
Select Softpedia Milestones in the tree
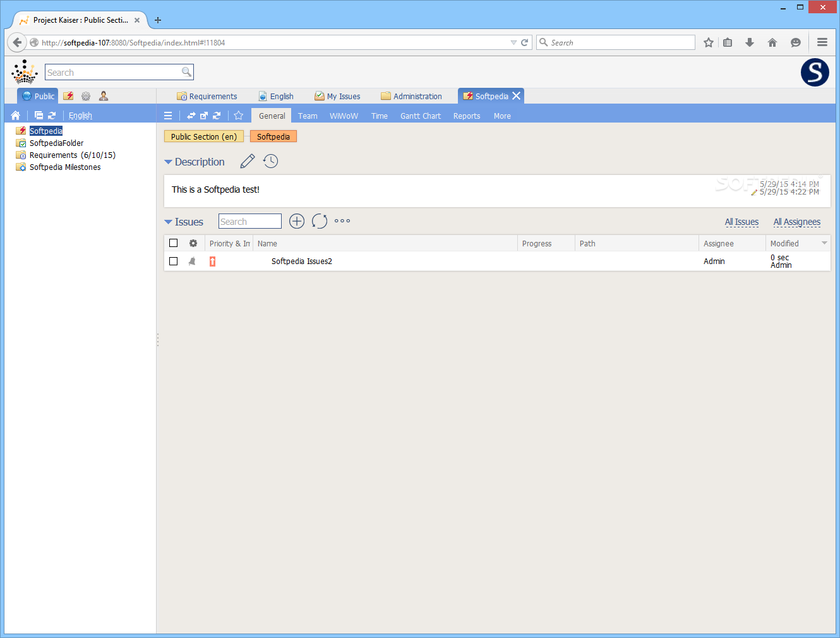[x=65, y=167]
